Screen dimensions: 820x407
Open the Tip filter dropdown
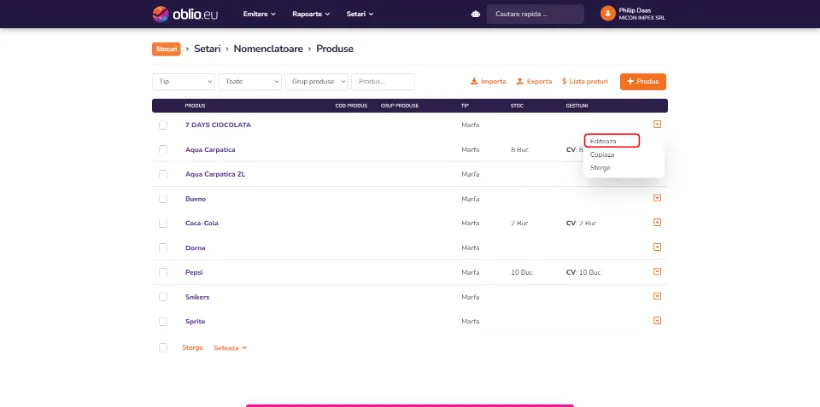(x=184, y=82)
